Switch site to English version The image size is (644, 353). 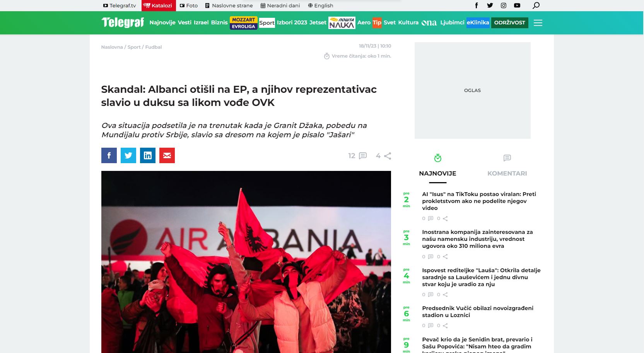(321, 5)
